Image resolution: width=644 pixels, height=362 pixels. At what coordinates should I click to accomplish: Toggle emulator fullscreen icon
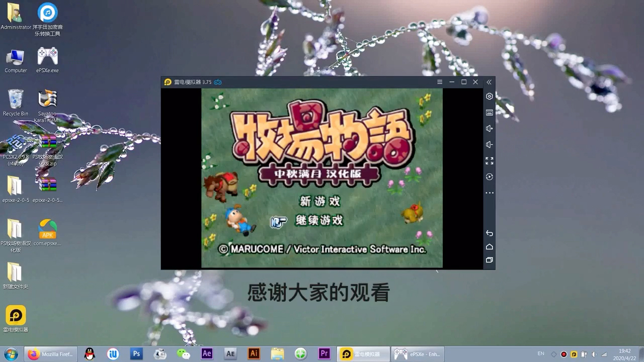[x=489, y=161]
